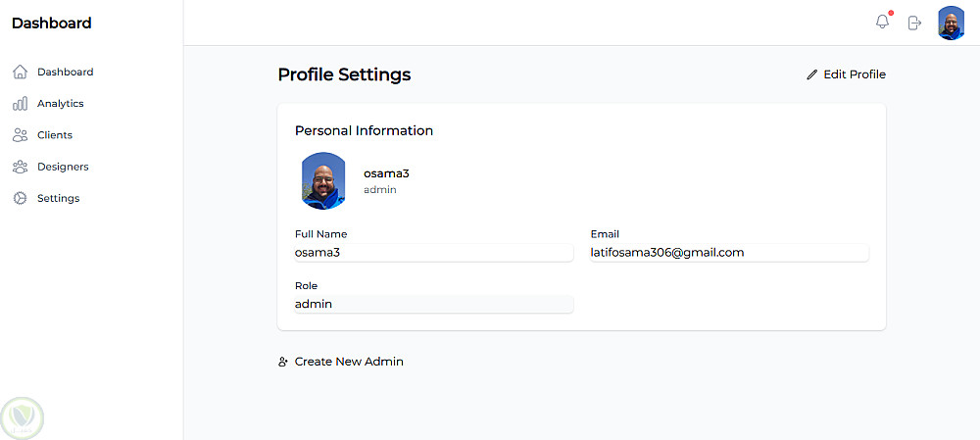Click the Create New Admin button
Screen dimensions: 980x440
pos(348,362)
